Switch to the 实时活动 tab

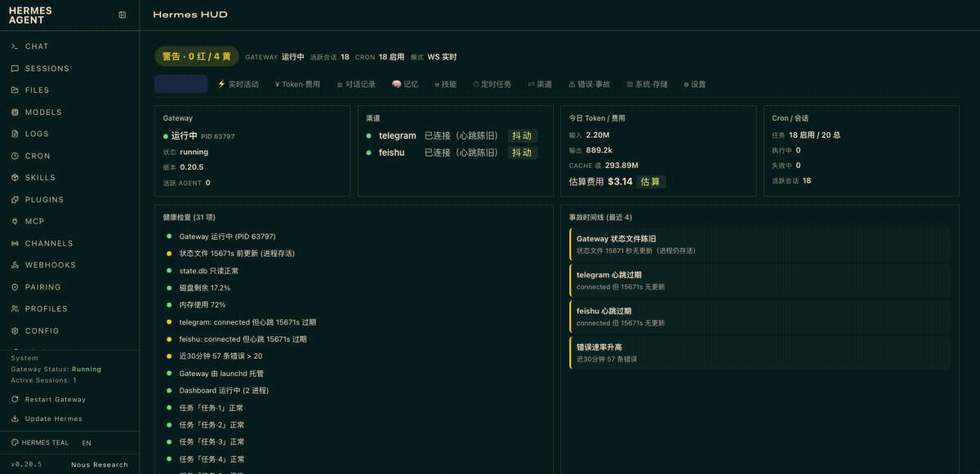tap(238, 84)
